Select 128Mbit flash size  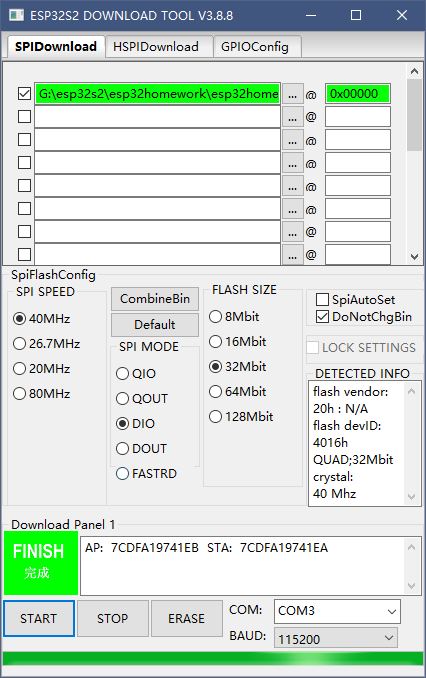241,417
